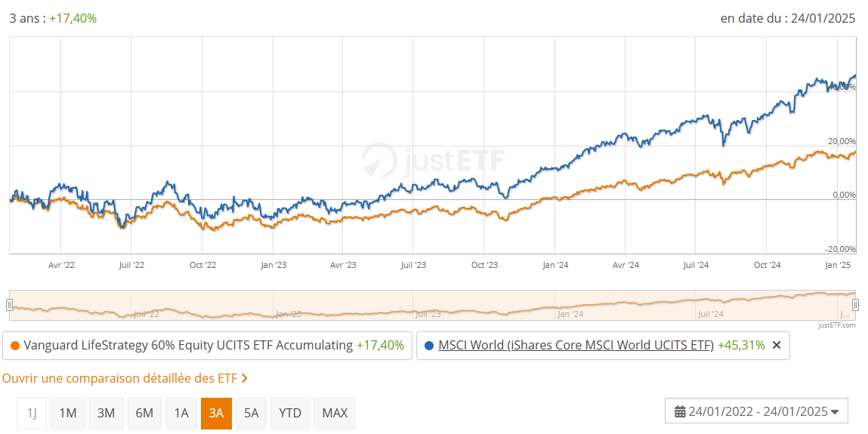Select the 1J period tab

[x=32, y=413]
